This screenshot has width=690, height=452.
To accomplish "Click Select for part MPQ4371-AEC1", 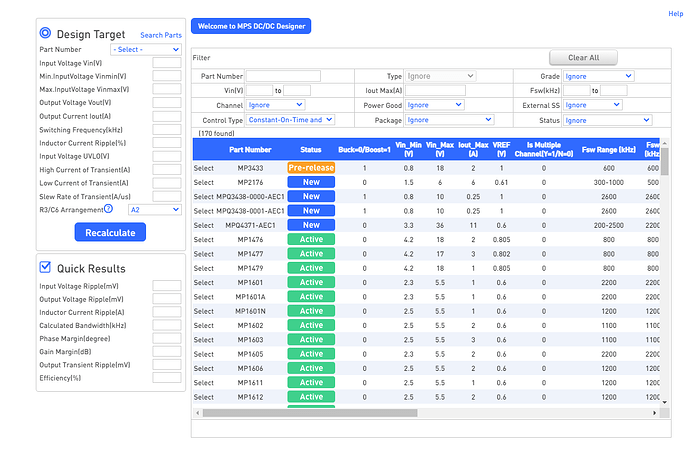I will 204,225.
